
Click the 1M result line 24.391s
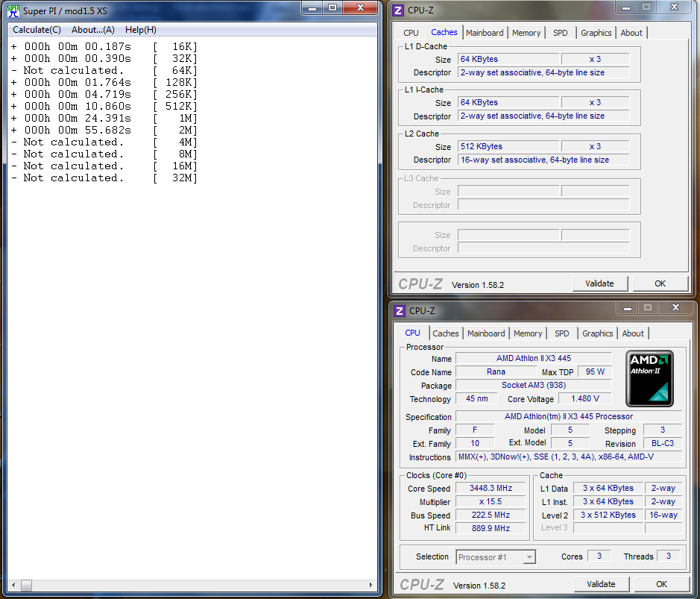pyautogui.click(x=104, y=118)
